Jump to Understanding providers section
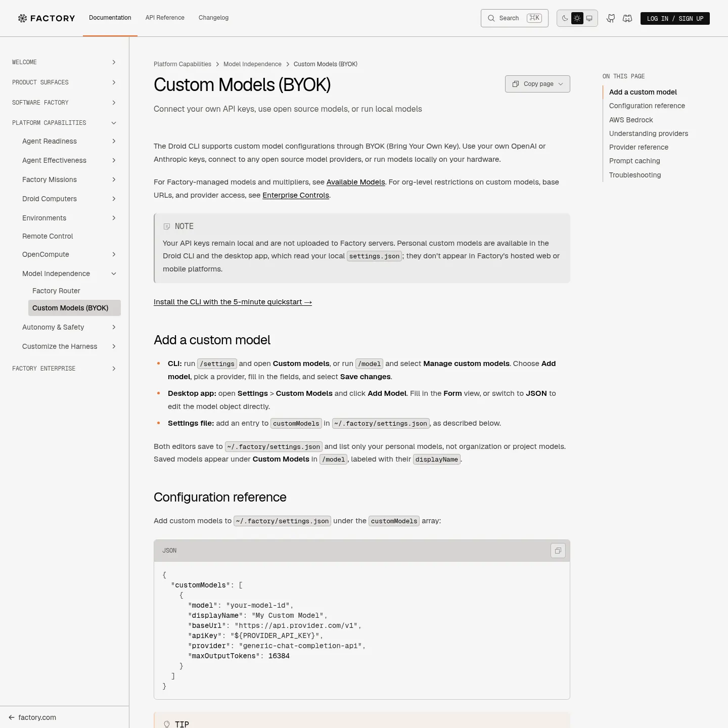 [649, 133]
